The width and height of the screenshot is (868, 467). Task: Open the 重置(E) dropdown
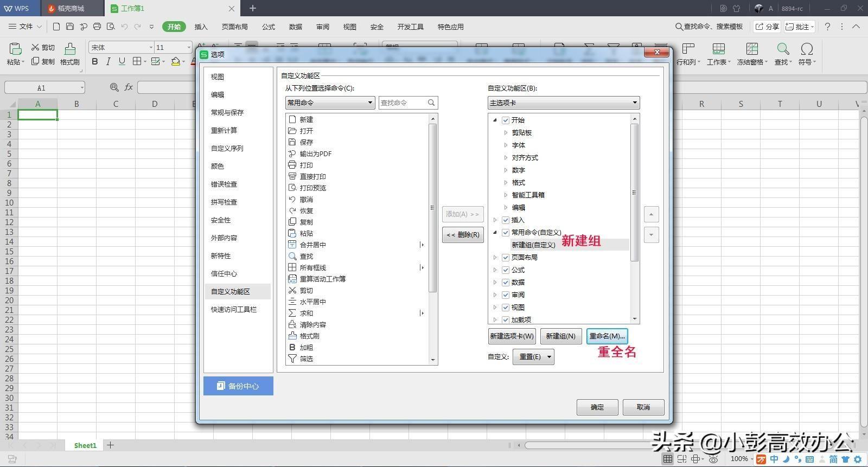[533, 357]
